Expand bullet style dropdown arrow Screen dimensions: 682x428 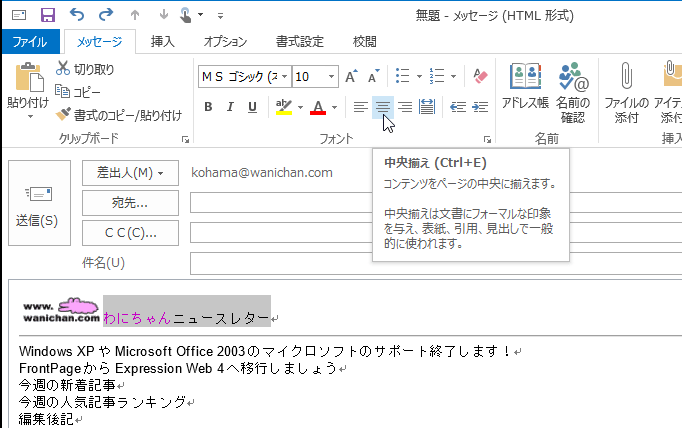pyautogui.click(x=419, y=77)
